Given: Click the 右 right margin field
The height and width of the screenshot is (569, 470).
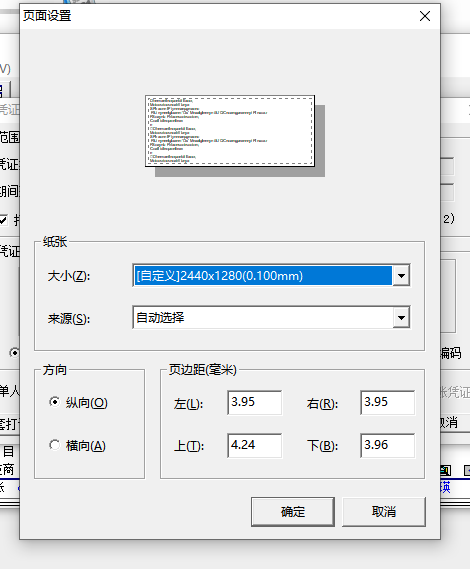Looking at the screenshot, I should pyautogui.click(x=387, y=402).
